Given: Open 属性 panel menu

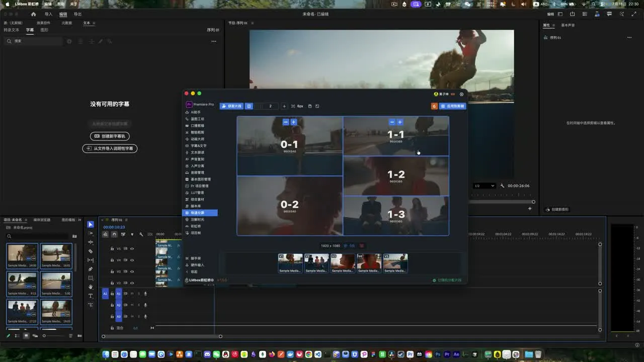Looking at the screenshot, I should 553,25.
